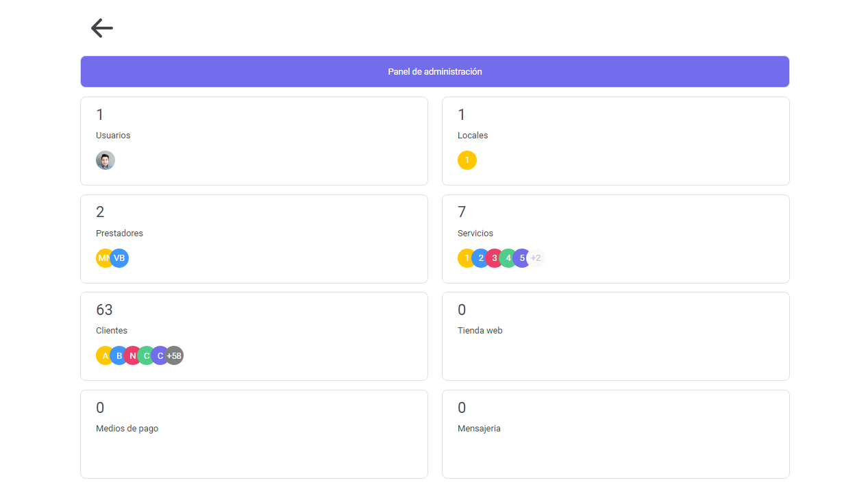Open the Usuarios label link

pyautogui.click(x=113, y=136)
